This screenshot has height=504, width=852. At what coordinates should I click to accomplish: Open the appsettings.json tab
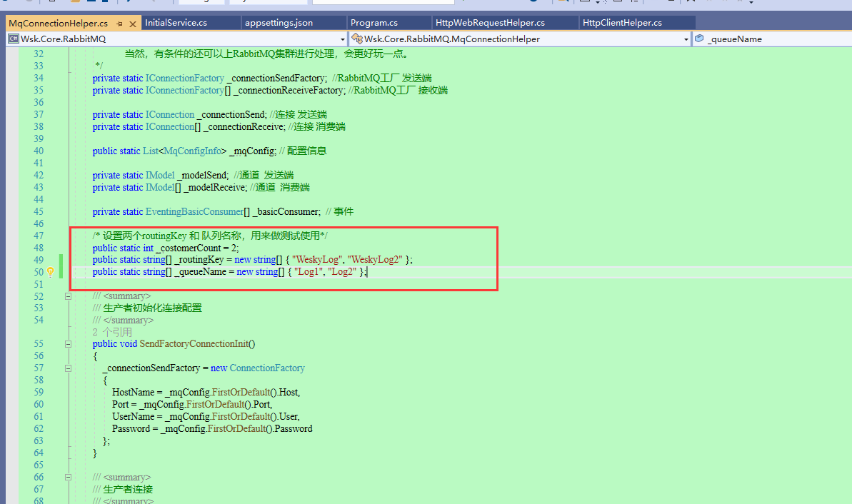pyautogui.click(x=279, y=23)
